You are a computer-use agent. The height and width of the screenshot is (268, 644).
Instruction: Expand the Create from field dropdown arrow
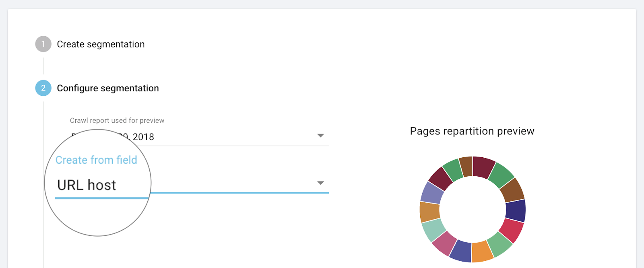point(320,183)
